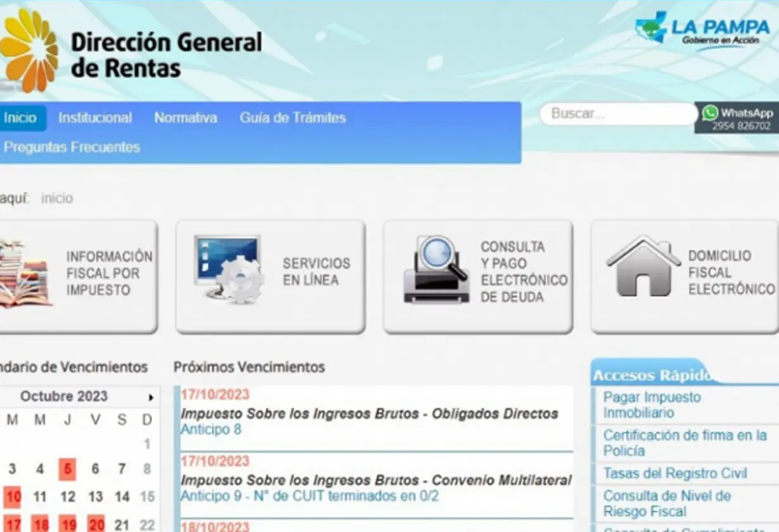Open the Institucional menu
This screenshot has height=532, width=779.
click(95, 118)
